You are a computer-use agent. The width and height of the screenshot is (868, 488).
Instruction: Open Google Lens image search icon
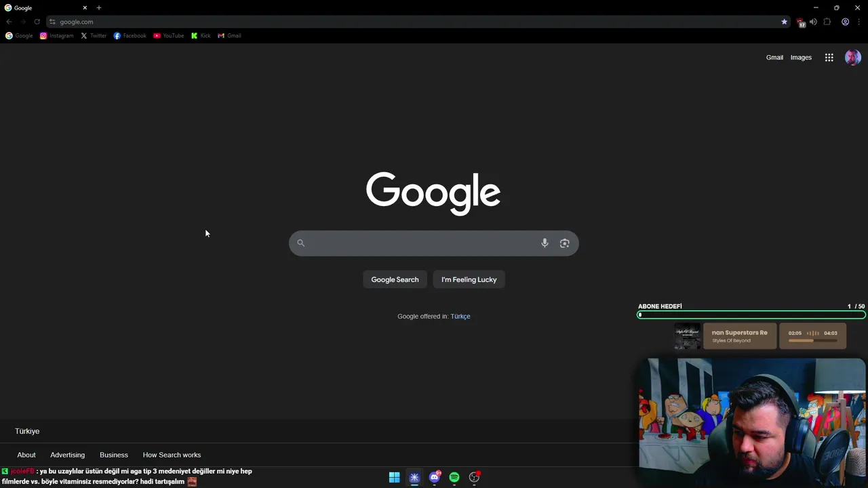[564, 243]
